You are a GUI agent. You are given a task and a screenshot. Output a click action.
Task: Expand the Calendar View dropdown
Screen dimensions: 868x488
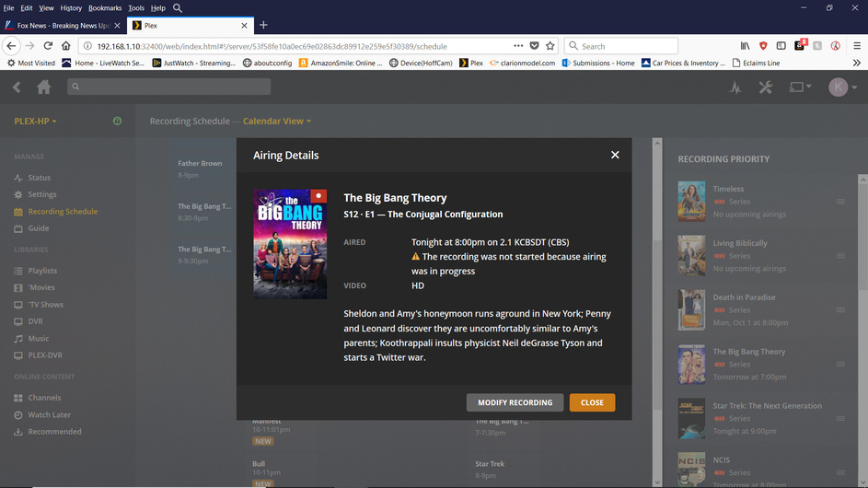click(277, 121)
